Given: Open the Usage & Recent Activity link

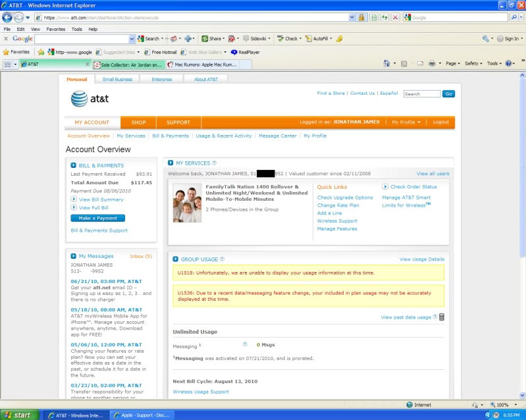Looking at the screenshot, I should click(x=223, y=136).
